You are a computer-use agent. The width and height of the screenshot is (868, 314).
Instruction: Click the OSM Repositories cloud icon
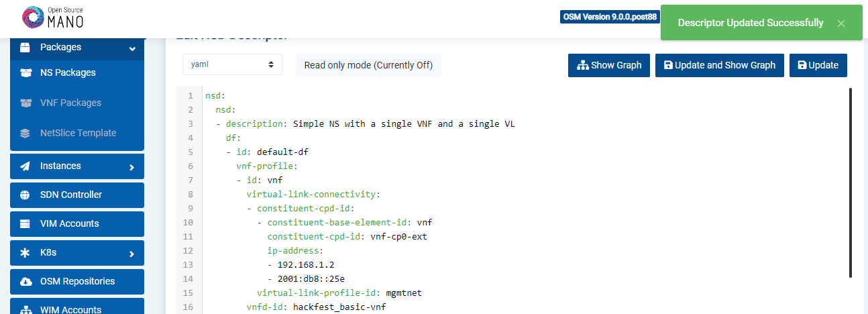coord(25,282)
